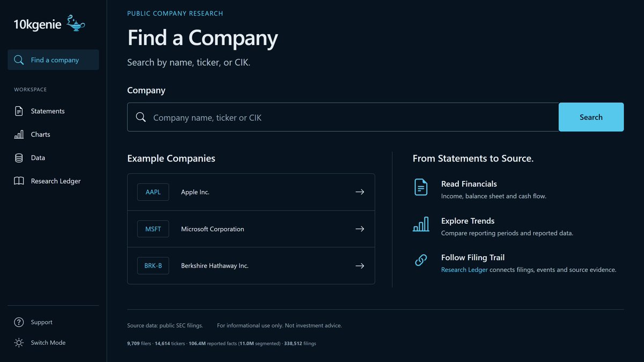Go to the Charts workspace item
644x362 pixels.
[x=53, y=135]
